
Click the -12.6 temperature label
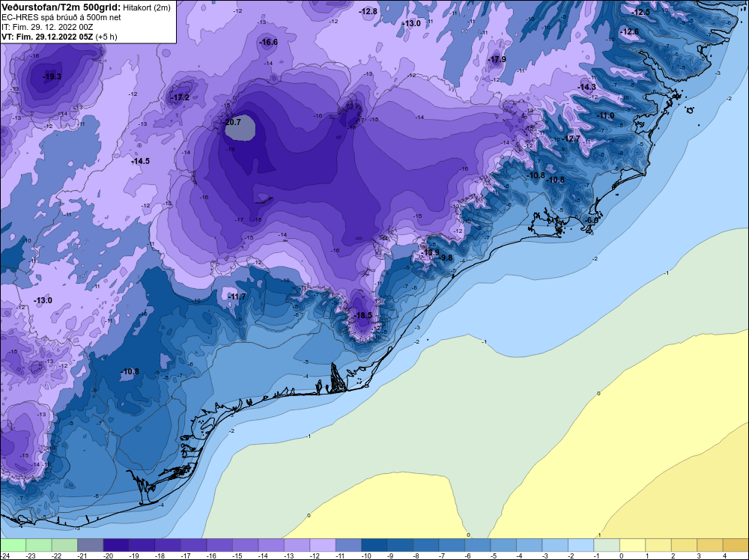[x=630, y=31]
